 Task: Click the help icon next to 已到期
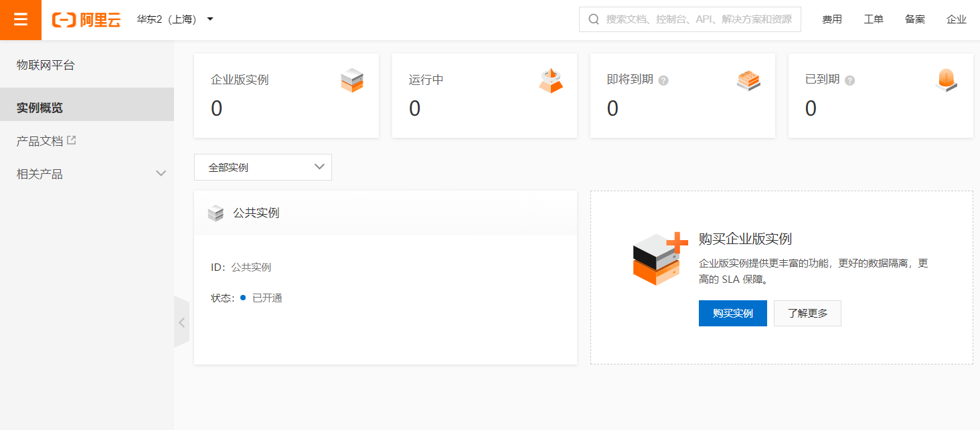pyautogui.click(x=849, y=80)
